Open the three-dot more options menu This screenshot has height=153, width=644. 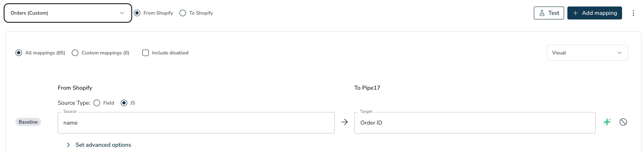tap(633, 13)
